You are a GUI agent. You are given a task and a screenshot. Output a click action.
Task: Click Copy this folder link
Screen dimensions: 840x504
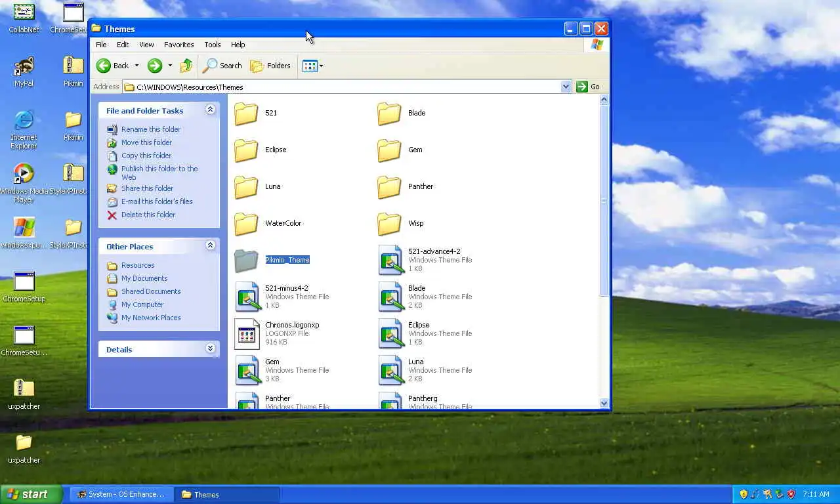[x=146, y=156]
